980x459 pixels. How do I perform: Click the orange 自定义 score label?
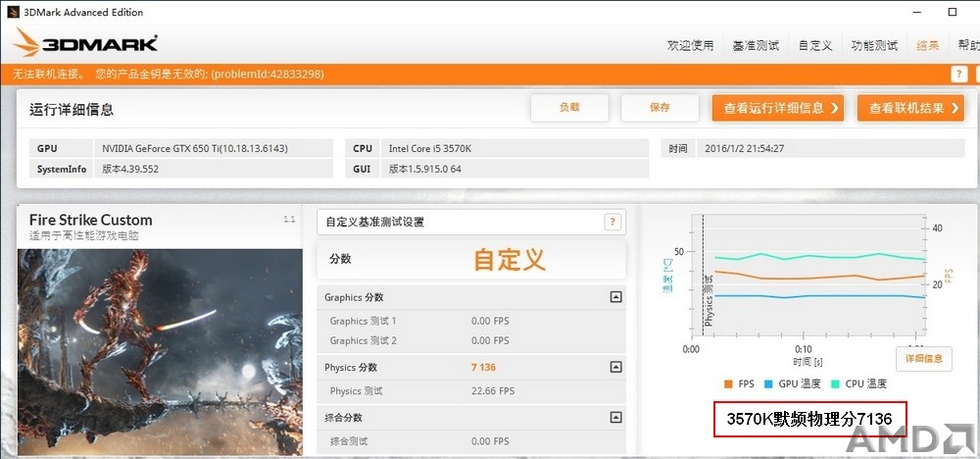click(510, 259)
